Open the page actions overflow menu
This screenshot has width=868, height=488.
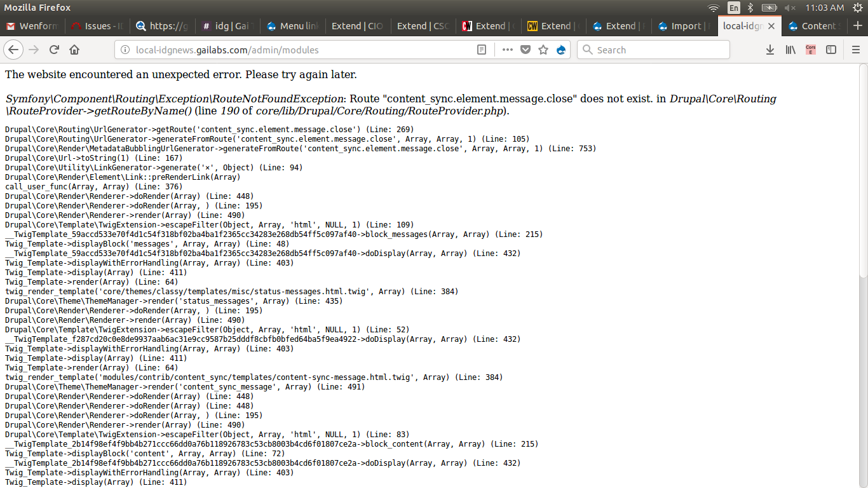pos(507,50)
